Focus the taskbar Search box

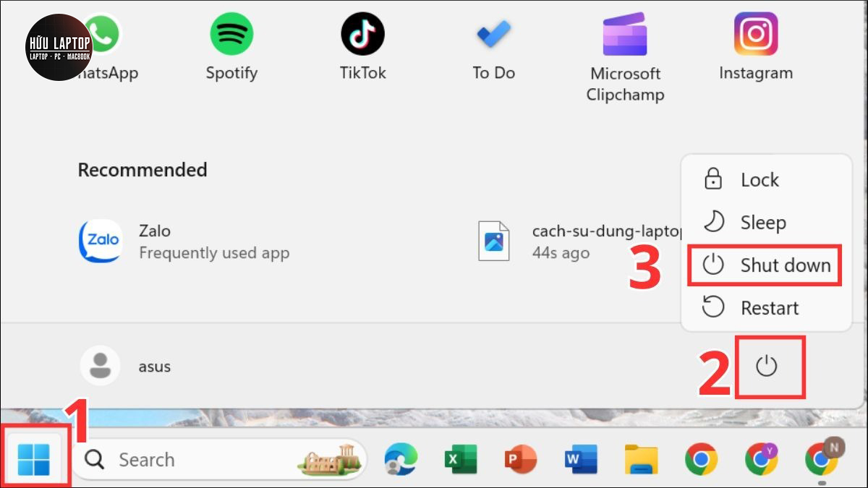click(x=219, y=459)
